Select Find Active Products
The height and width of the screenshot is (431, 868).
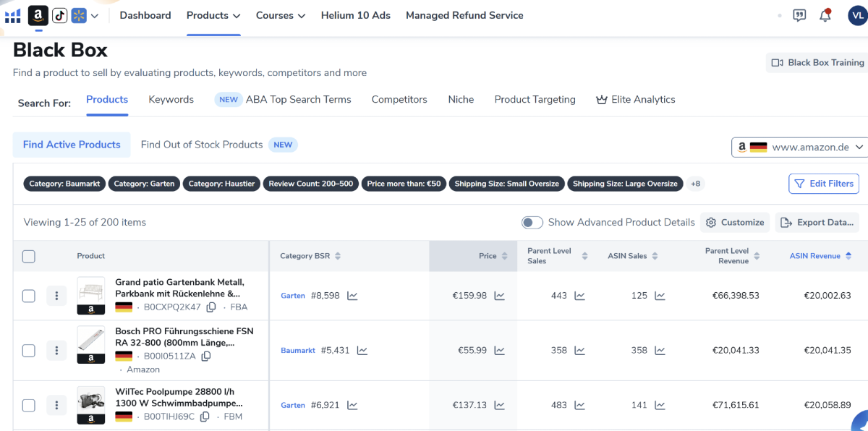(72, 145)
